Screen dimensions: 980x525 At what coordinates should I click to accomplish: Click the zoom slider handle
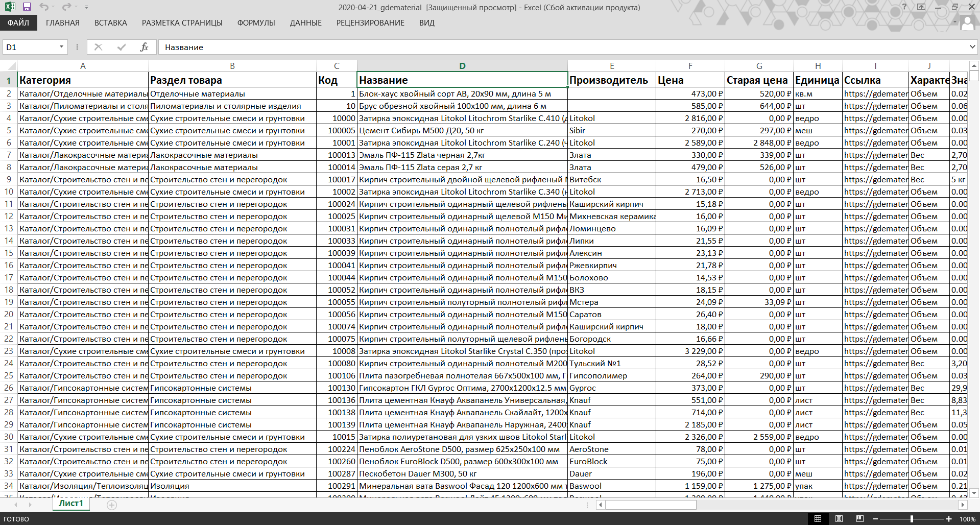click(x=912, y=519)
